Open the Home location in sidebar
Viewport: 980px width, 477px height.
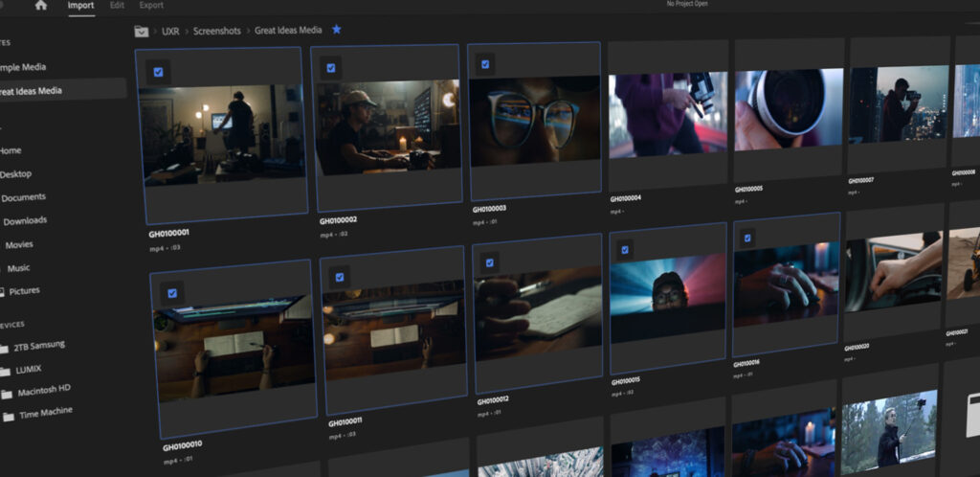click(11, 150)
